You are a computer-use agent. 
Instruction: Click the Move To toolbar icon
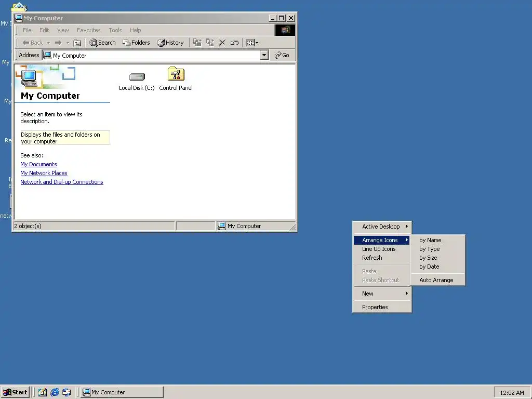pos(197,43)
